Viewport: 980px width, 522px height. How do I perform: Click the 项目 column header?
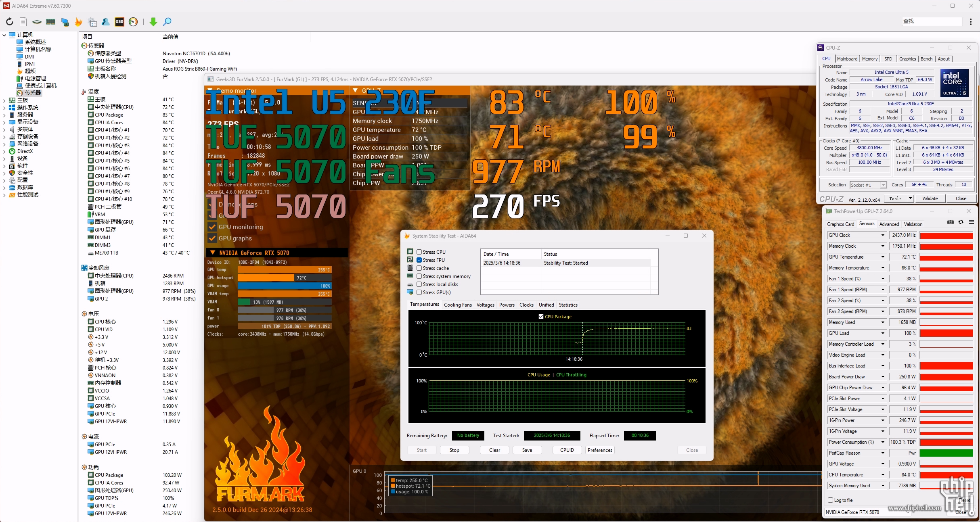point(119,37)
